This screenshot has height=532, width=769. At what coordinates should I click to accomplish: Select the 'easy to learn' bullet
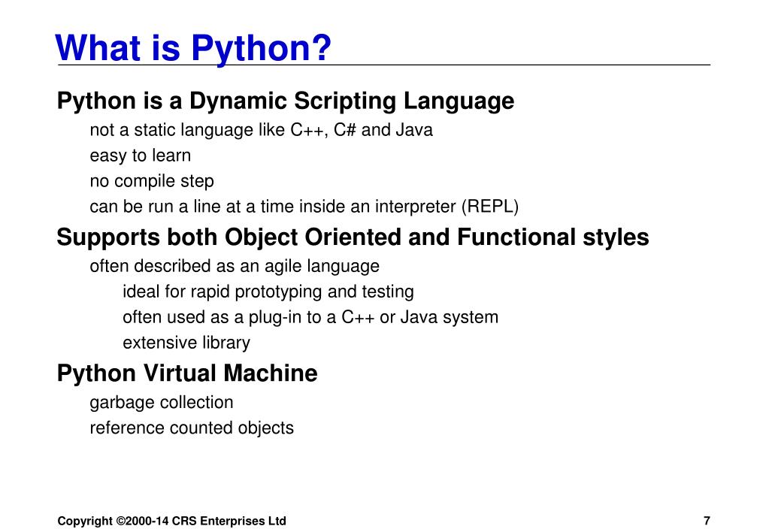point(140,156)
